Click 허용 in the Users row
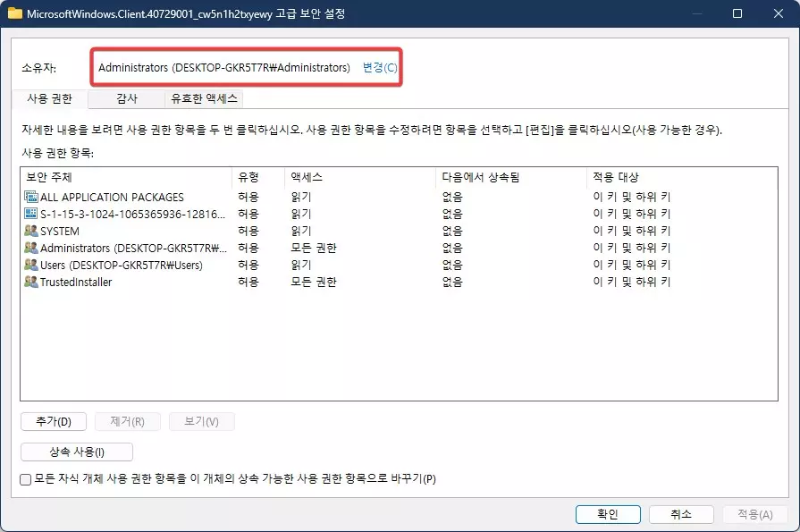The width and height of the screenshot is (800, 532). tap(248, 265)
